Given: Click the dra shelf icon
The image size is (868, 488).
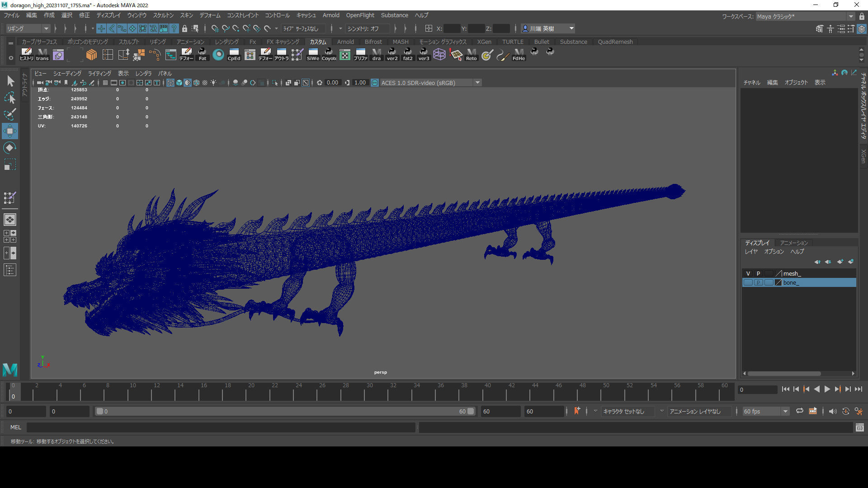Looking at the screenshot, I should click(x=376, y=55).
